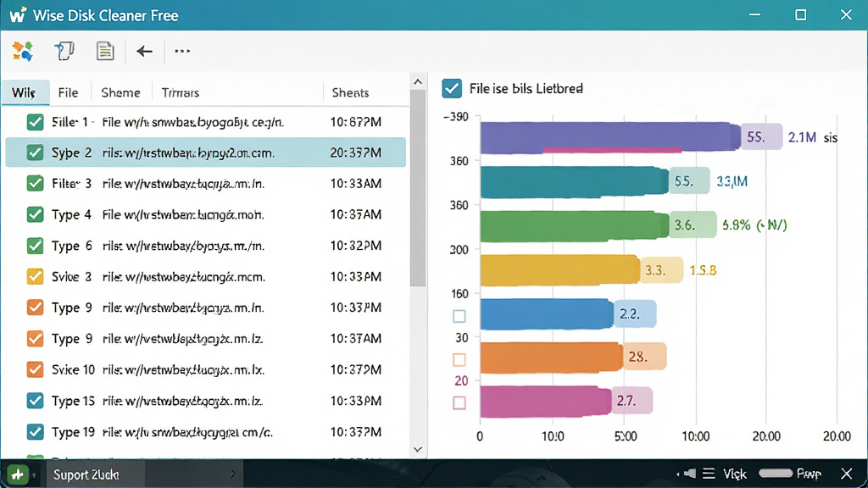Image resolution: width=868 pixels, height=488 pixels.
Task: Check the pink empty box beside pink bar
Action: coord(459,402)
